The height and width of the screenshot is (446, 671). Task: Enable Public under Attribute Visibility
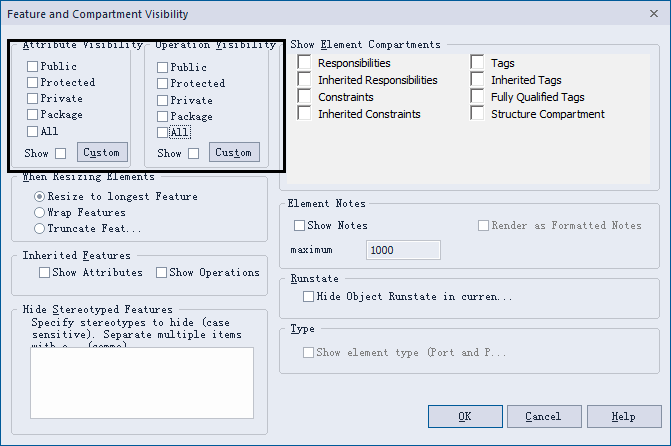[x=33, y=66]
